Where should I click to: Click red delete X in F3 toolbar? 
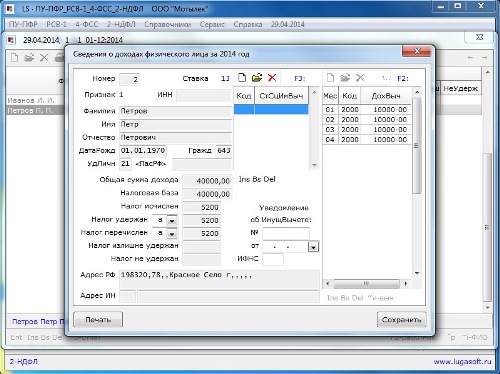tap(272, 78)
